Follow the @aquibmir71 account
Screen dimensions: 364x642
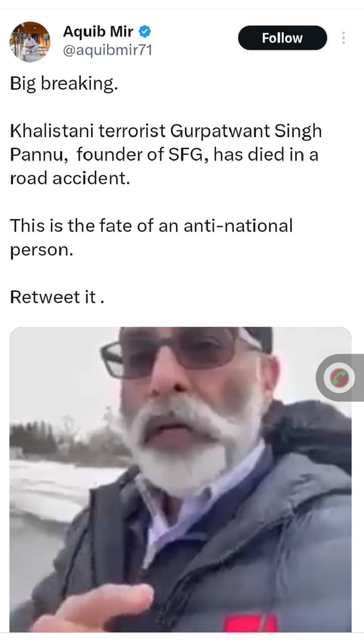pyautogui.click(x=282, y=38)
